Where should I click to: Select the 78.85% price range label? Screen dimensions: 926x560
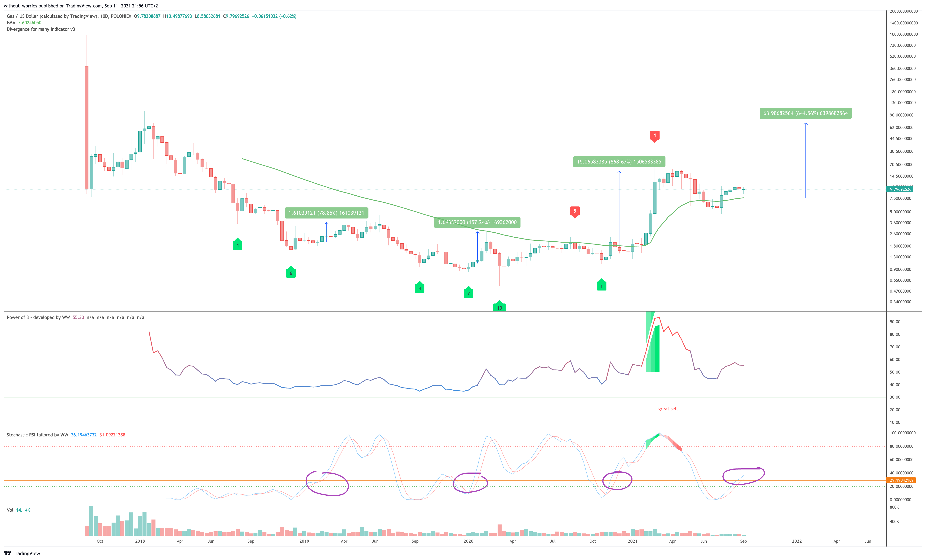[x=326, y=213]
